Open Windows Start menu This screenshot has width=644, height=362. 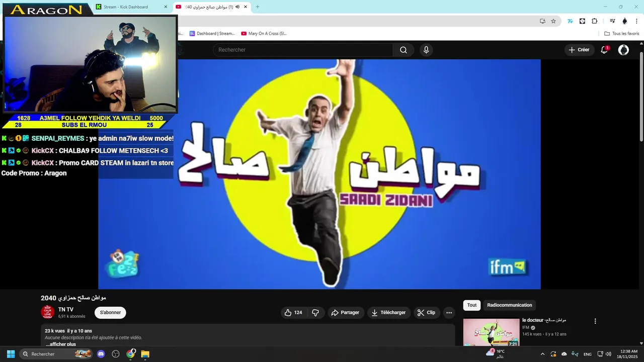(11, 354)
